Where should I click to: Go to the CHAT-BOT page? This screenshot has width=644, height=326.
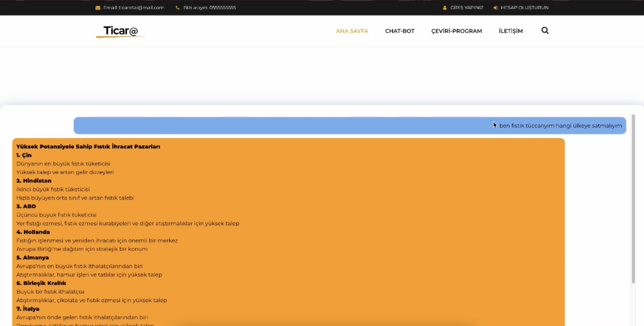(399, 31)
